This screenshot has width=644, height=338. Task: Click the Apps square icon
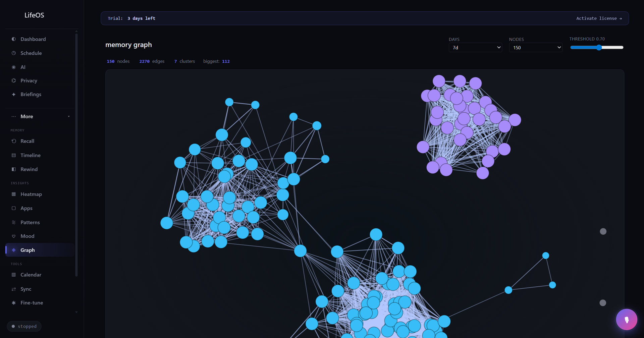tap(14, 208)
